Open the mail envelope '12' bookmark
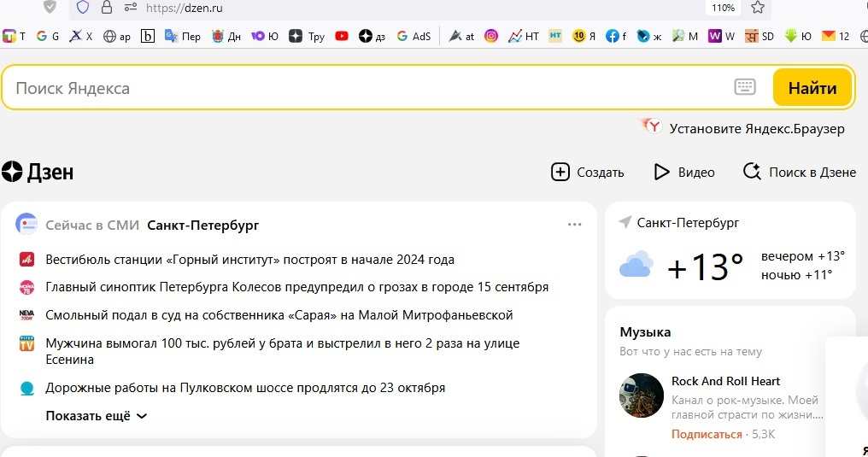 836,36
